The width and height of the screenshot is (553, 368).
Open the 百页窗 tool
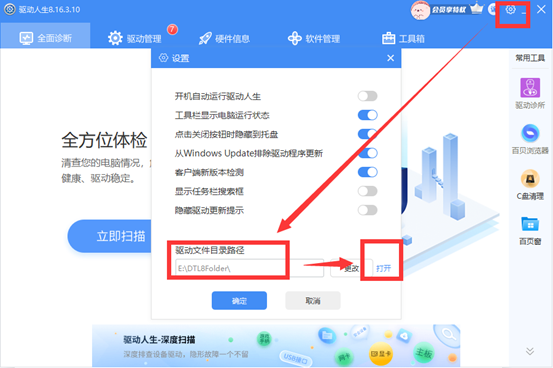pyautogui.click(x=530, y=231)
